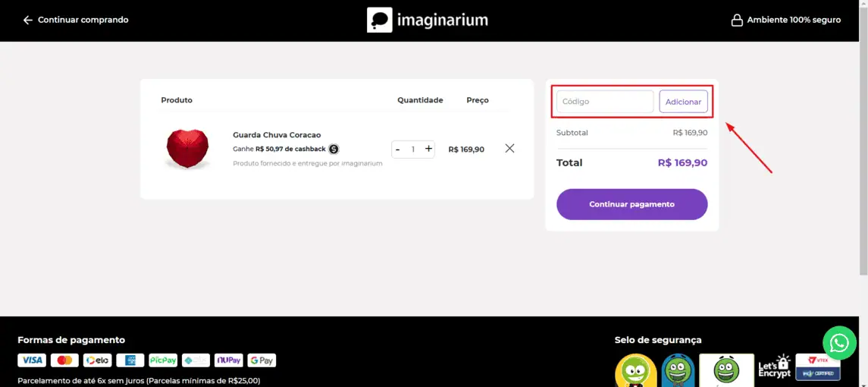Open the heart umbrella product thumbnail

[x=187, y=149]
